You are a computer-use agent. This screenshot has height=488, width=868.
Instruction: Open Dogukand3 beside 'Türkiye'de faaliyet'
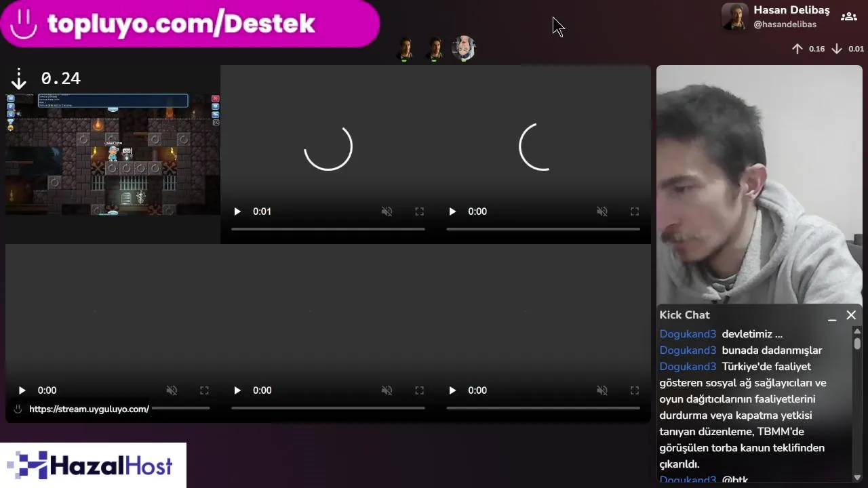point(688,367)
